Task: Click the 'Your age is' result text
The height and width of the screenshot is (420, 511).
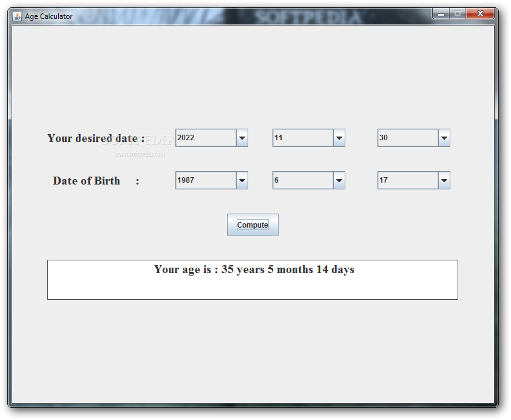Action: coord(254,269)
